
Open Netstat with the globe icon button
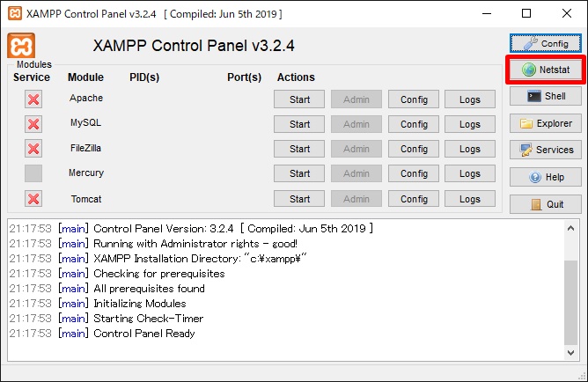pos(545,70)
